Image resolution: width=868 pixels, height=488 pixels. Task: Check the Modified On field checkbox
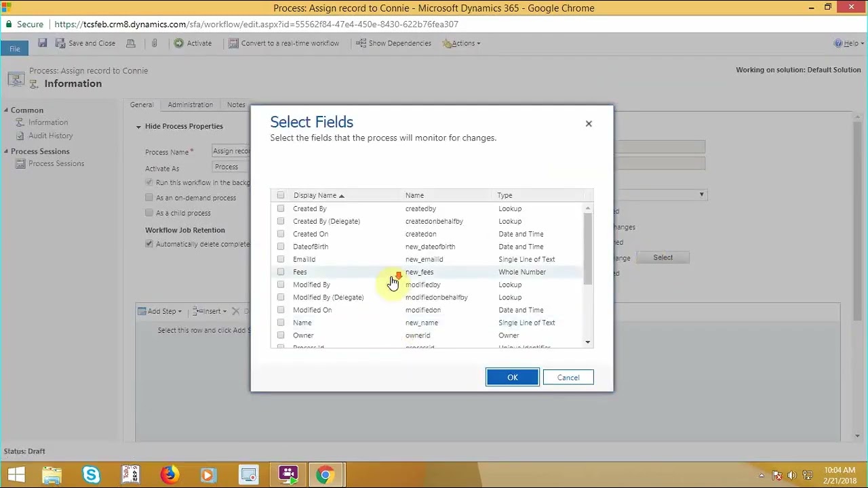click(x=281, y=310)
